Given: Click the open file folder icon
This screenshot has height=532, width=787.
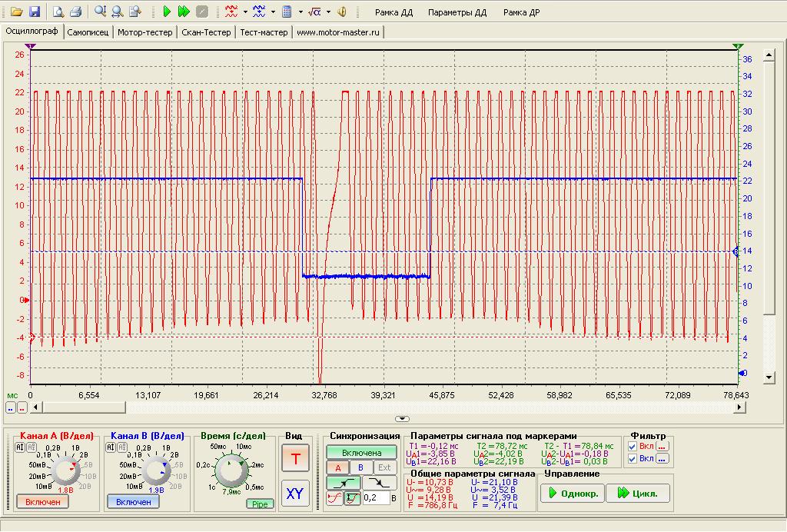Looking at the screenshot, I should (15, 12).
